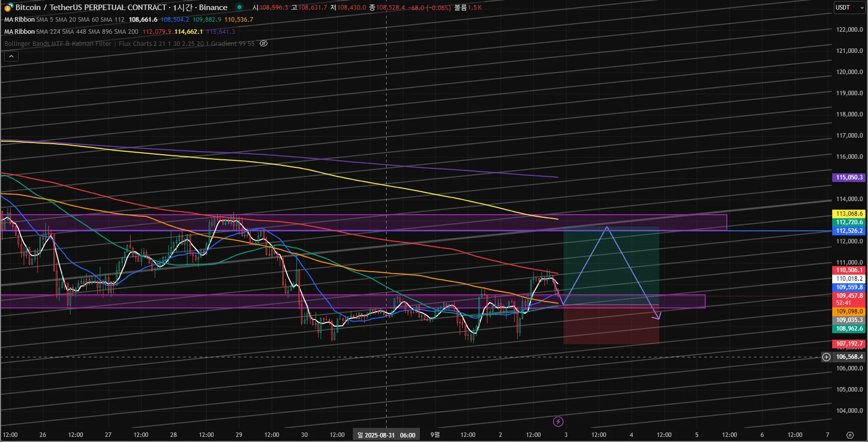The width and height of the screenshot is (868, 442).
Task: Click the 2025-08-31 06:00 time axis label
Action: click(386, 435)
